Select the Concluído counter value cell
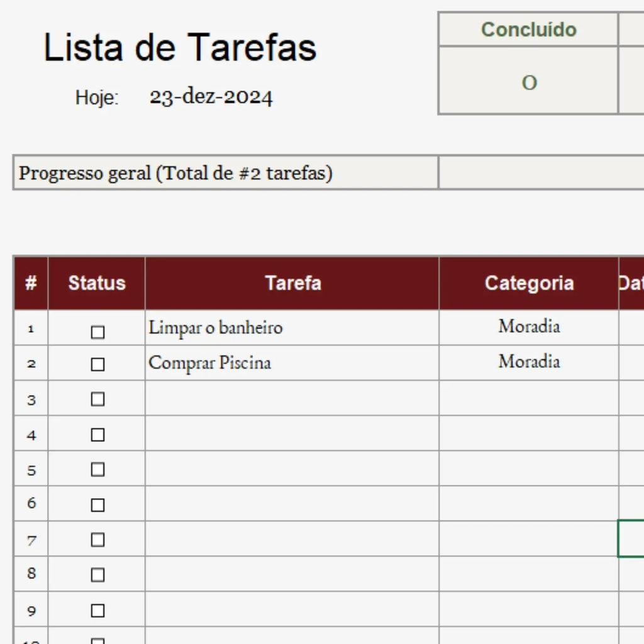644x644 pixels. 528,80
